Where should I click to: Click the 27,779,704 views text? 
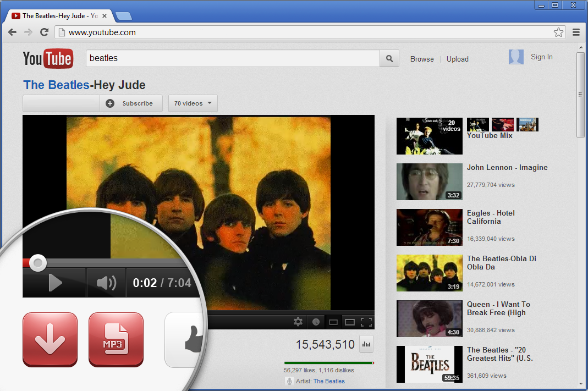click(x=491, y=185)
